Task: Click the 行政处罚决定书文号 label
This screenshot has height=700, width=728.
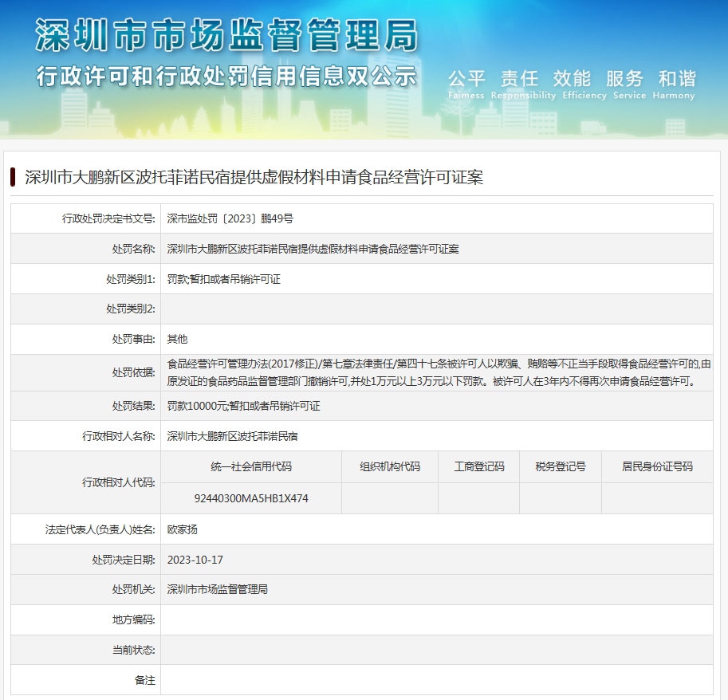Action: point(108,218)
